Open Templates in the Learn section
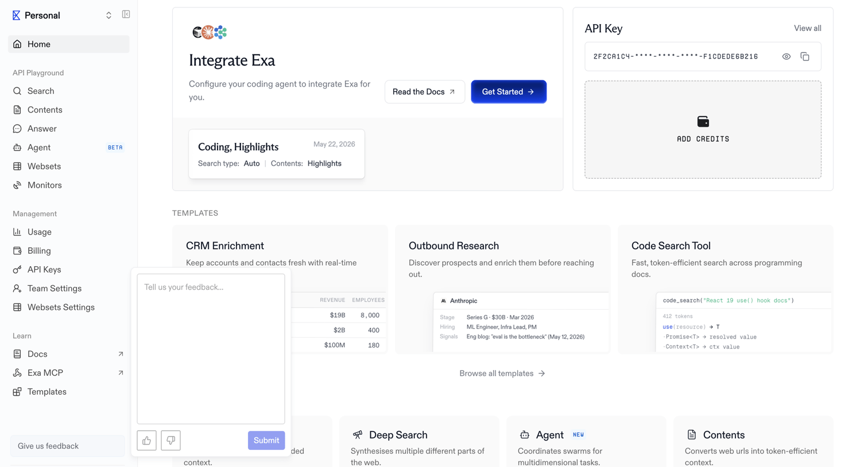Screen dimensions: 868x467 point(68,392)
